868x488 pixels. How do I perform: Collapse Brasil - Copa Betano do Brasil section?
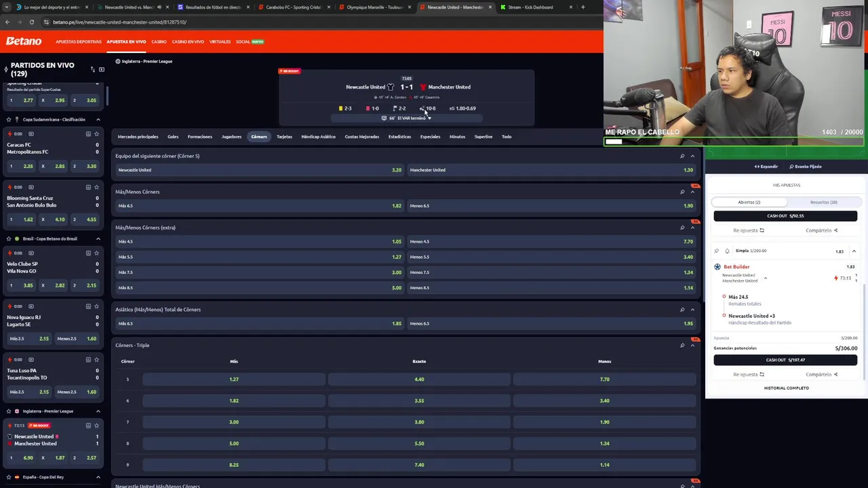point(98,239)
